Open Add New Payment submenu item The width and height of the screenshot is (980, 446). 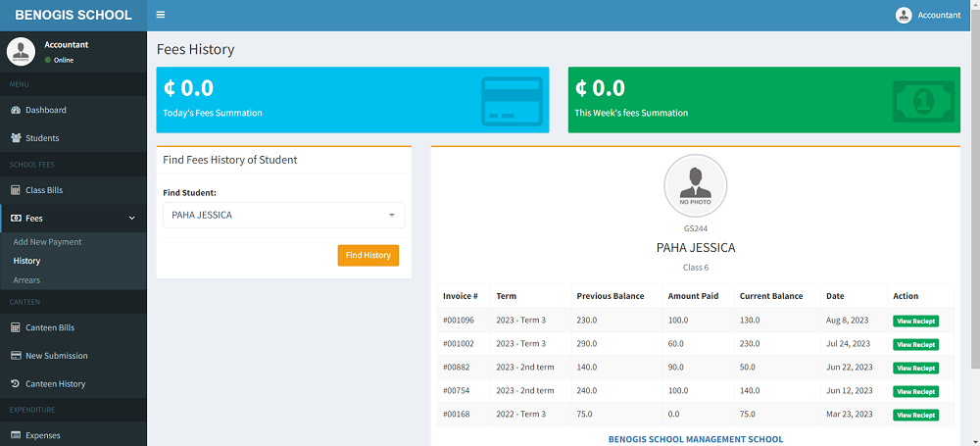click(x=47, y=242)
